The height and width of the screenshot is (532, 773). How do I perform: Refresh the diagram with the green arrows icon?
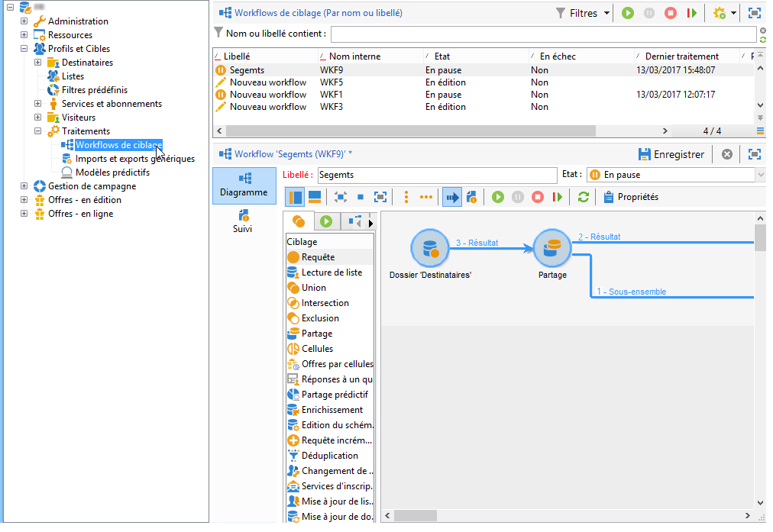click(584, 197)
